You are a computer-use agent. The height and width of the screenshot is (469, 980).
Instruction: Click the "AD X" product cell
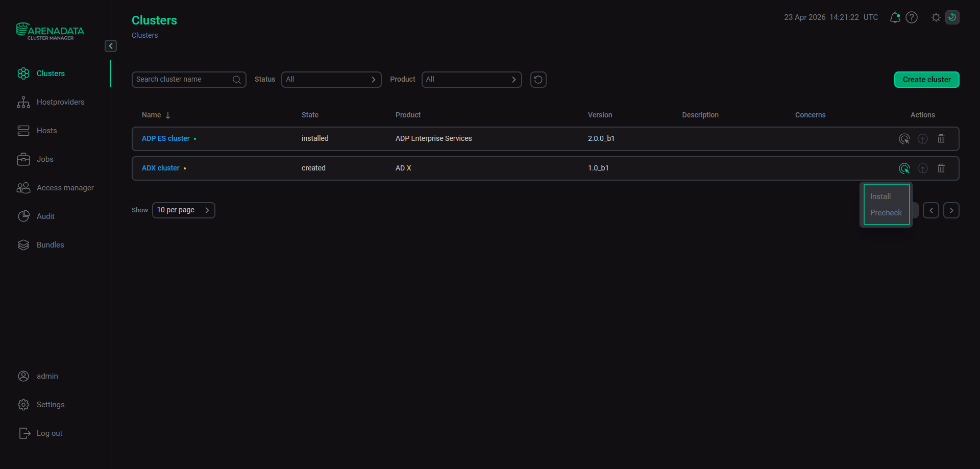click(403, 168)
